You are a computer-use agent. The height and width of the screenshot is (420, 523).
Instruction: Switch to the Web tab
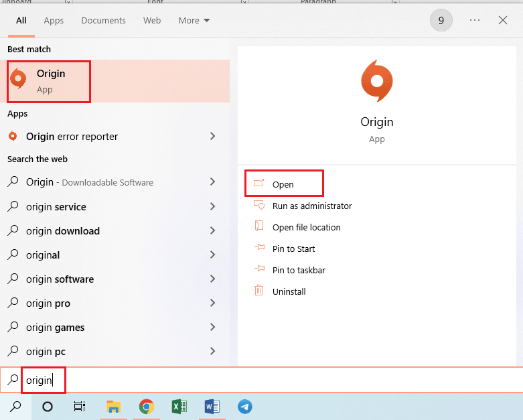pos(152,20)
